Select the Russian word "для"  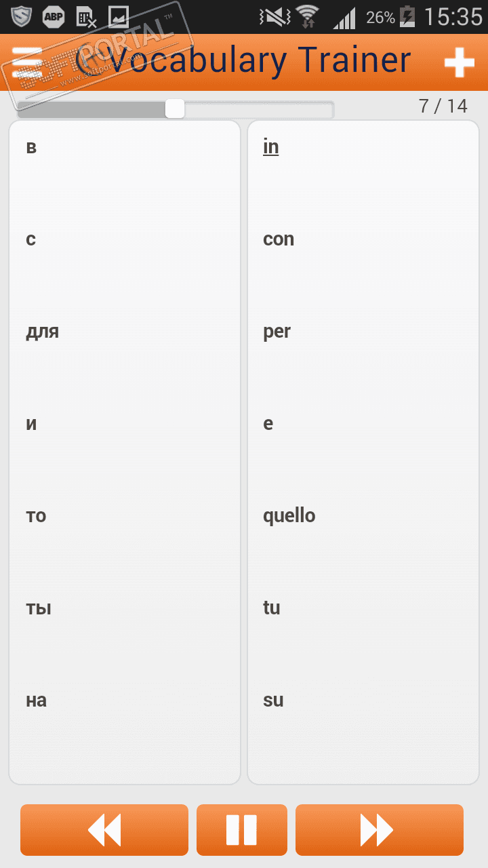tap(42, 332)
